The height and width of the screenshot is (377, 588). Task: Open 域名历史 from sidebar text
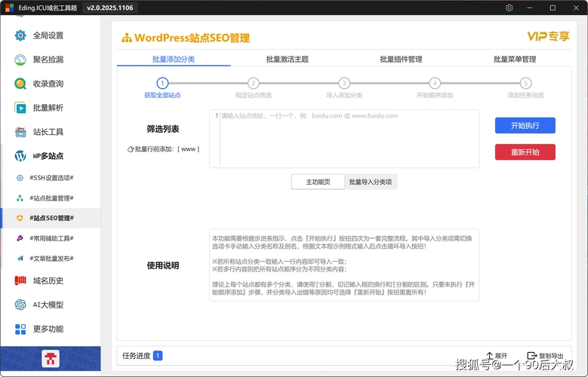(48, 280)
